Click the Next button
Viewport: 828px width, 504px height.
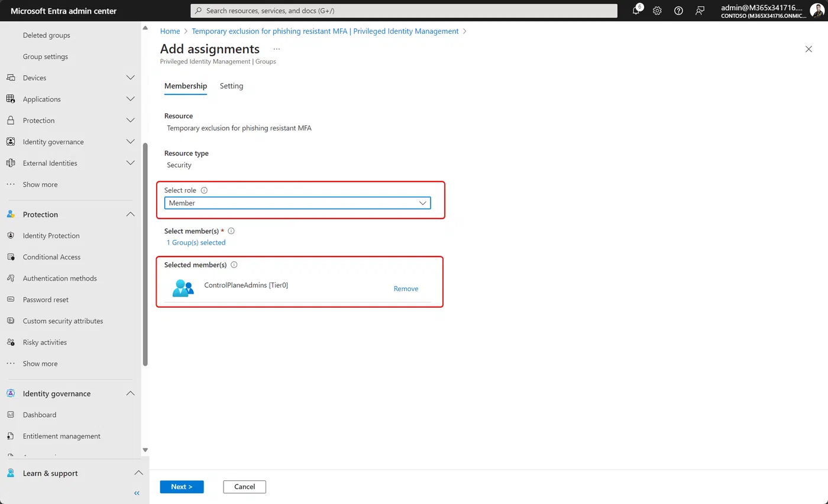tap(182, 487)
